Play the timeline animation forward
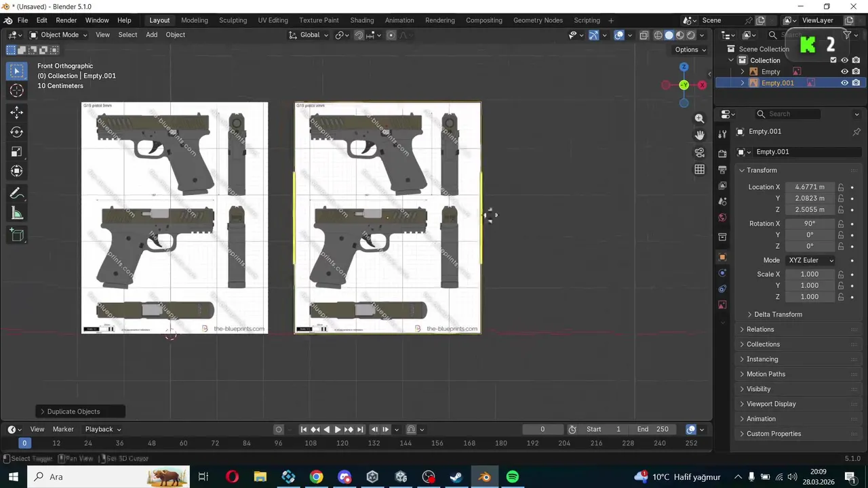The width and height of the screenshot is (868, 488). (x=338, y=429)
